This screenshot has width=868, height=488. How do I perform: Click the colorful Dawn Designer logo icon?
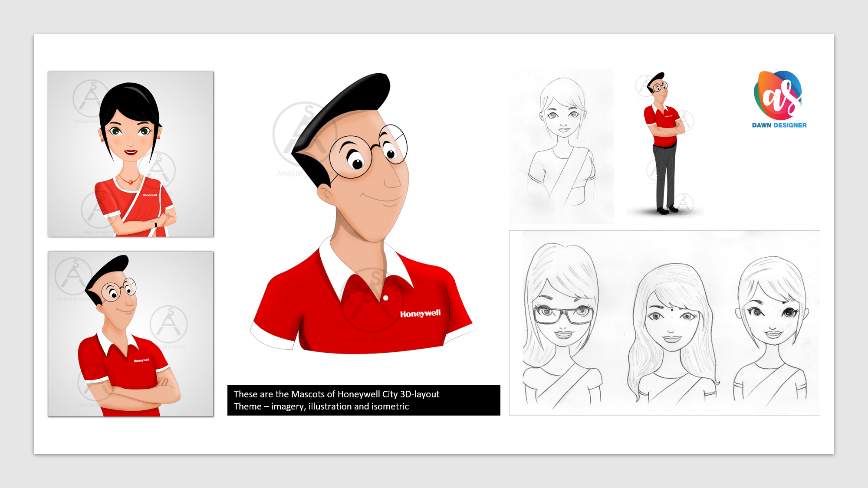pos(779,95)
